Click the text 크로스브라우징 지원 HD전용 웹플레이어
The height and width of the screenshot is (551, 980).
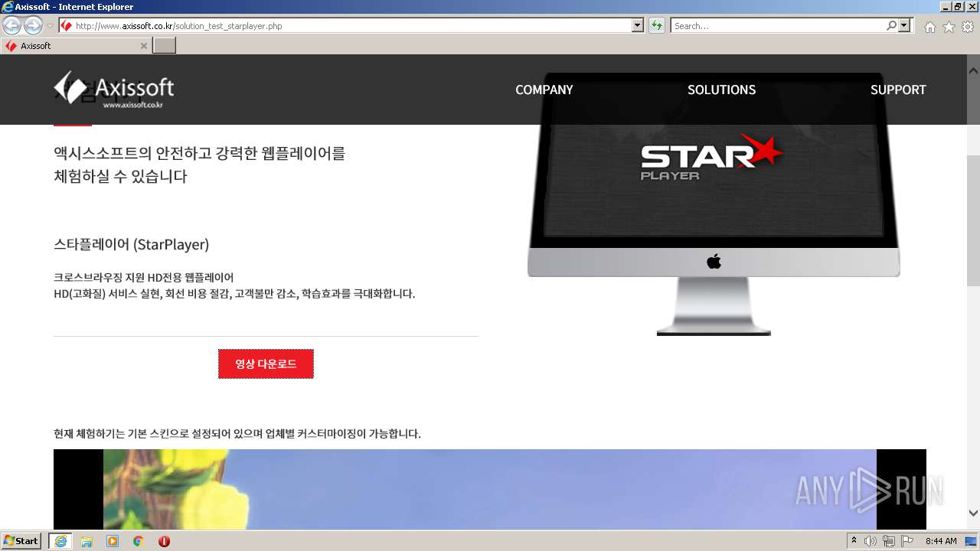pyautogui.click(x=143, y=277)
